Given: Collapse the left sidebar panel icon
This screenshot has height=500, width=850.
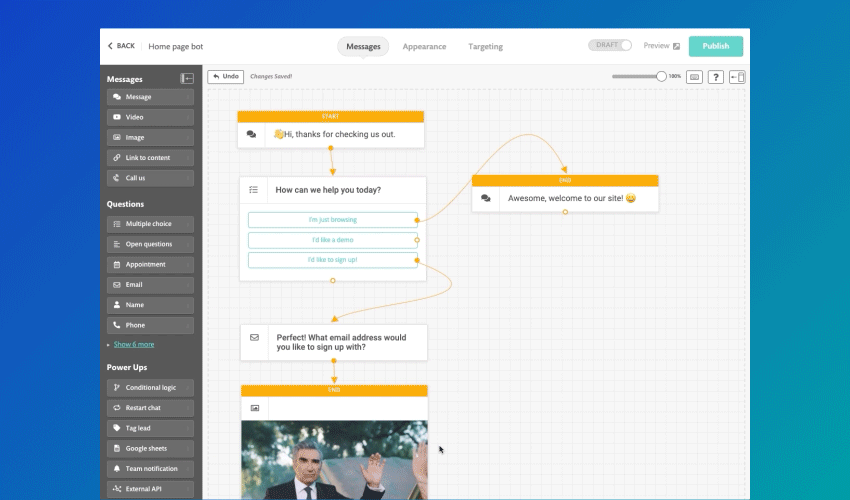Looking at the screenshot, I should coord(187,79).
